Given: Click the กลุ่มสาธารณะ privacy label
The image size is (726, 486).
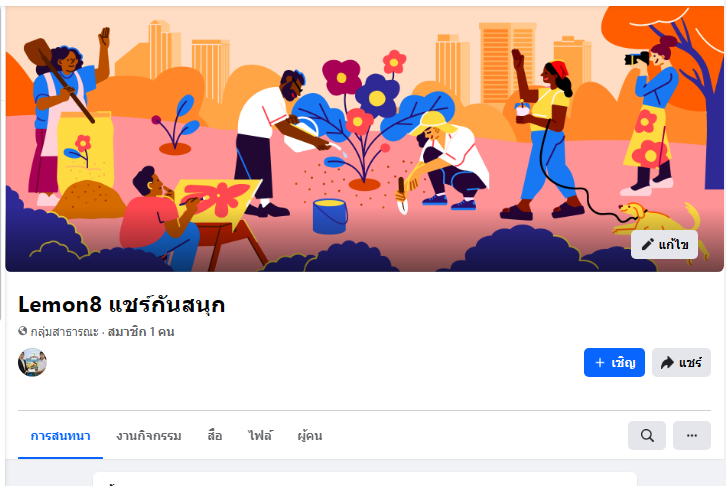Looking at the screenshot, I should pos(64,332).
